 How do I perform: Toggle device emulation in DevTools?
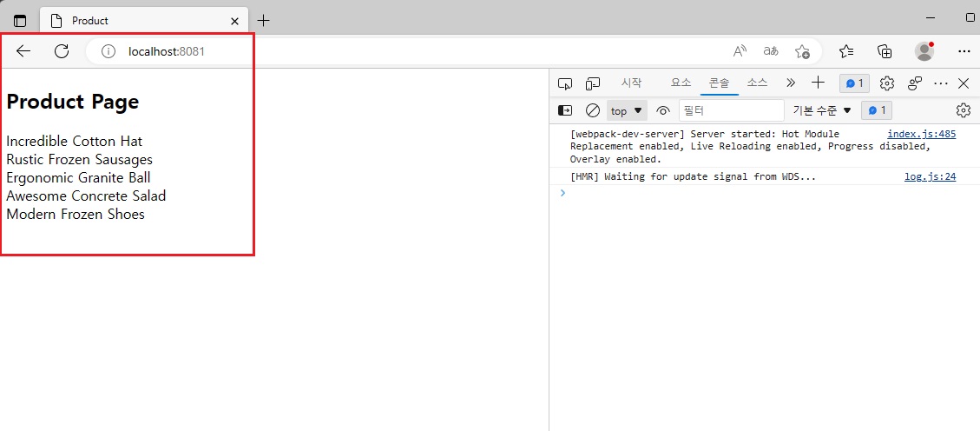(593, 83)
